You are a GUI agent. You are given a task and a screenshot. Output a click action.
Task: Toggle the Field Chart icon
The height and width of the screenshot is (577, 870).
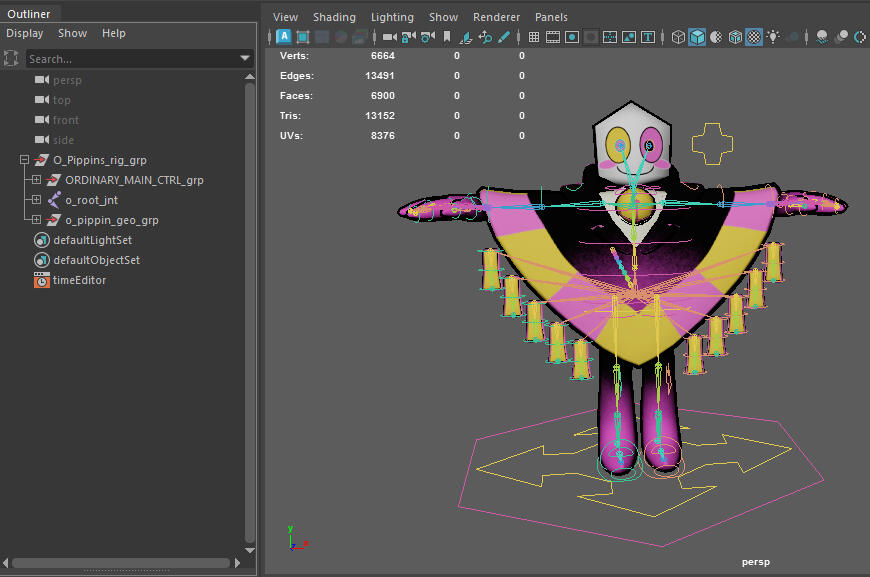(610, 37)
